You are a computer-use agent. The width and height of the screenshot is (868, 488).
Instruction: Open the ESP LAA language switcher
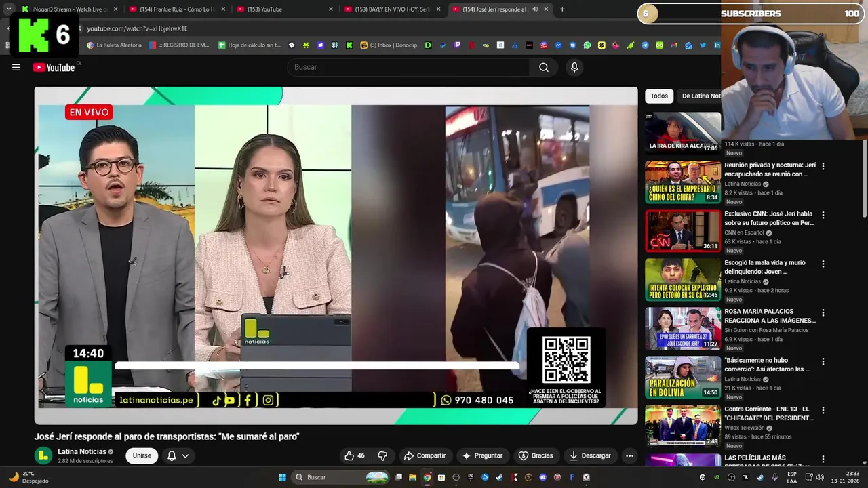click(x=791, y=477)
